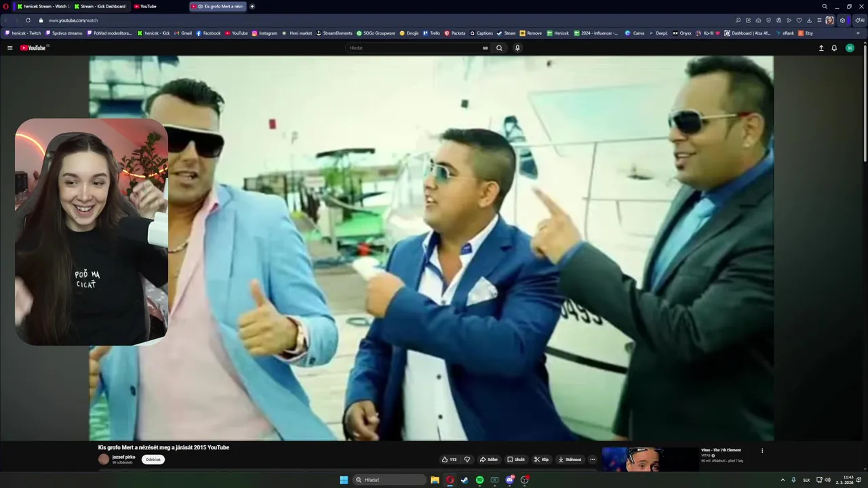868x488 pixels.
Task: Open the Opera easy setup menu
Action: point(819,20)
